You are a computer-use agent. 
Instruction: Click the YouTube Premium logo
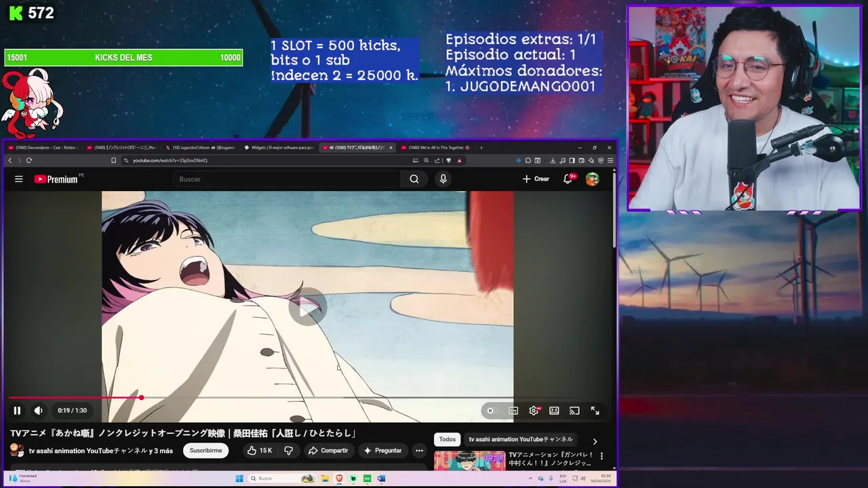57,179
